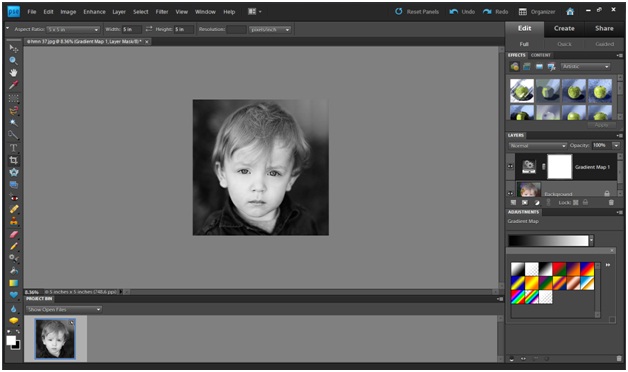Click the Layer Styles icon in Effects panel
The width and height of the screenshot is (628, 372).
pos(527,66)
